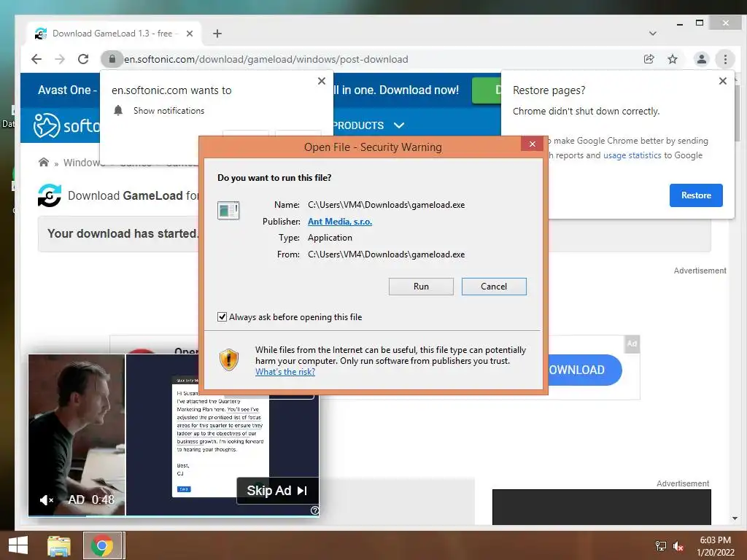Click the application file icon in dialog
Viewport: 747px width, 560px height.
[228, 210]
